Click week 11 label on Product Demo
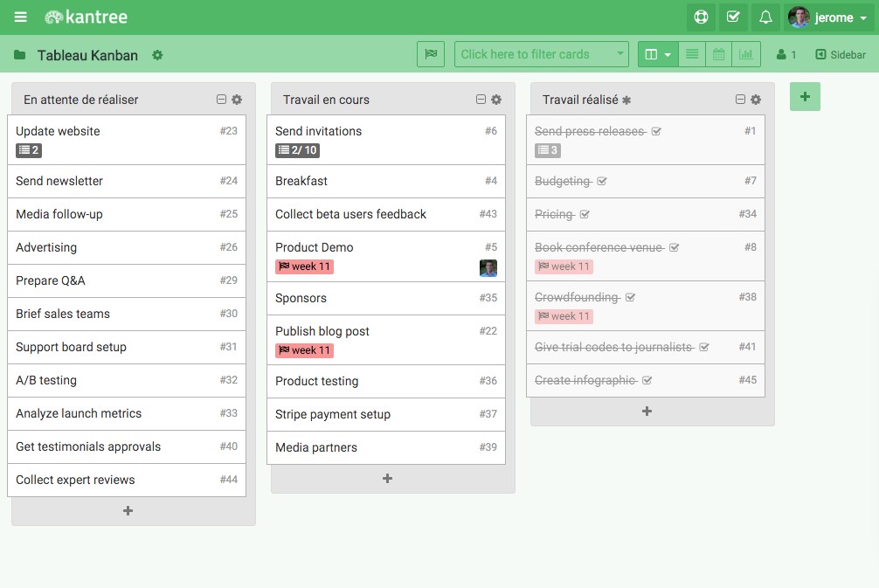 pyautogui.click(x=304, y=266)
